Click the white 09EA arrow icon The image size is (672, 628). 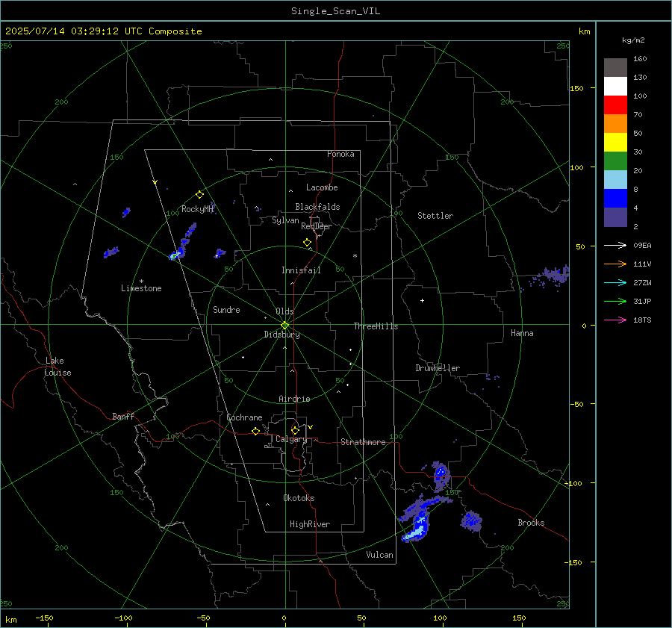click(615, 245)
